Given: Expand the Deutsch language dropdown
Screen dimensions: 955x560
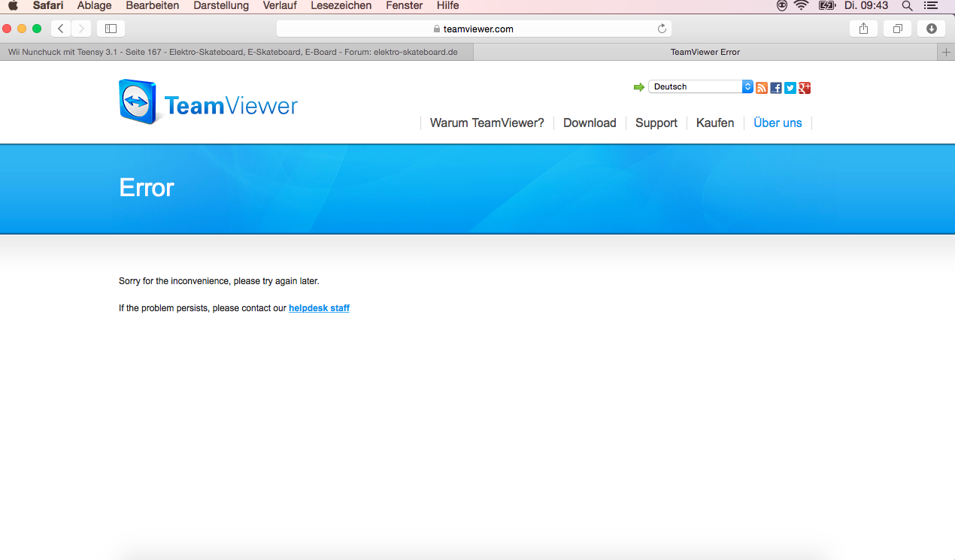Looking at the screenshot, I should coord(701,86).
